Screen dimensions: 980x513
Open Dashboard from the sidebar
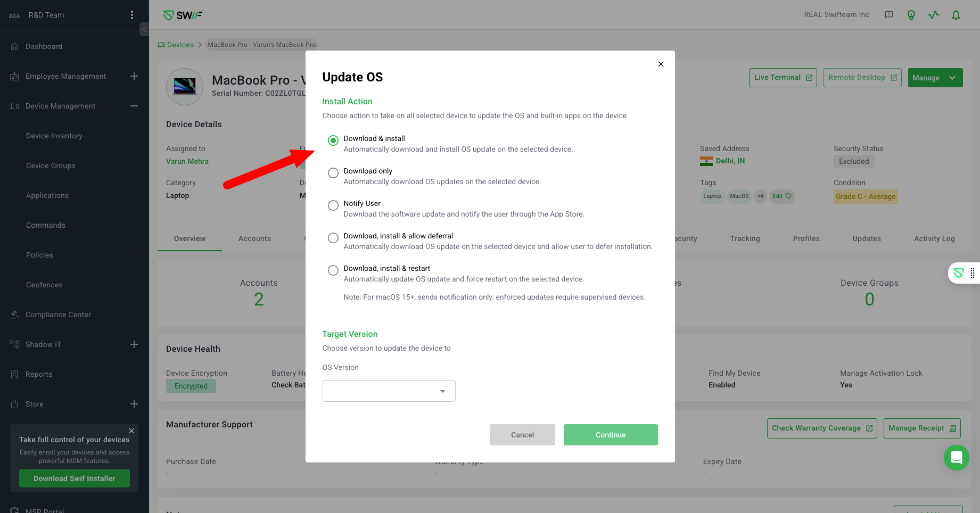(44, 46)
